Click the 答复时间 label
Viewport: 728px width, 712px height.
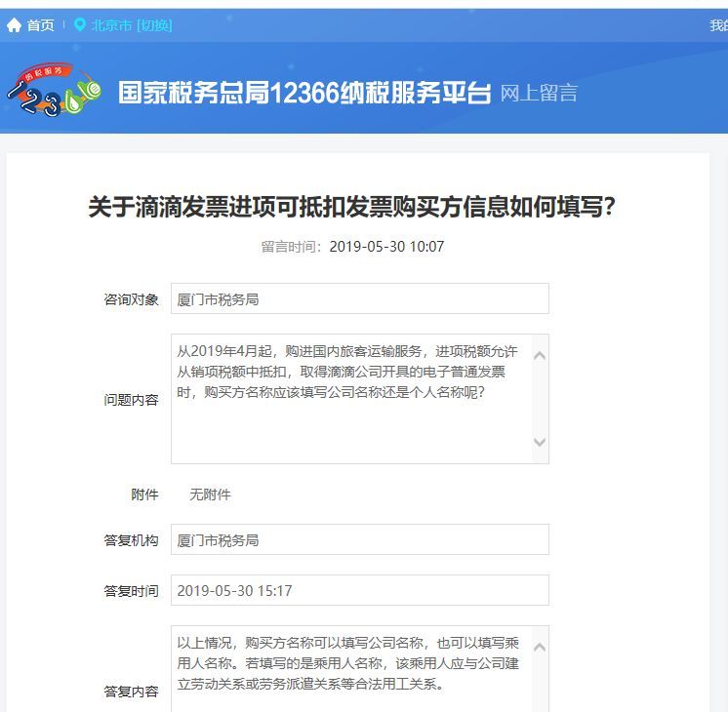click(132, 591)
